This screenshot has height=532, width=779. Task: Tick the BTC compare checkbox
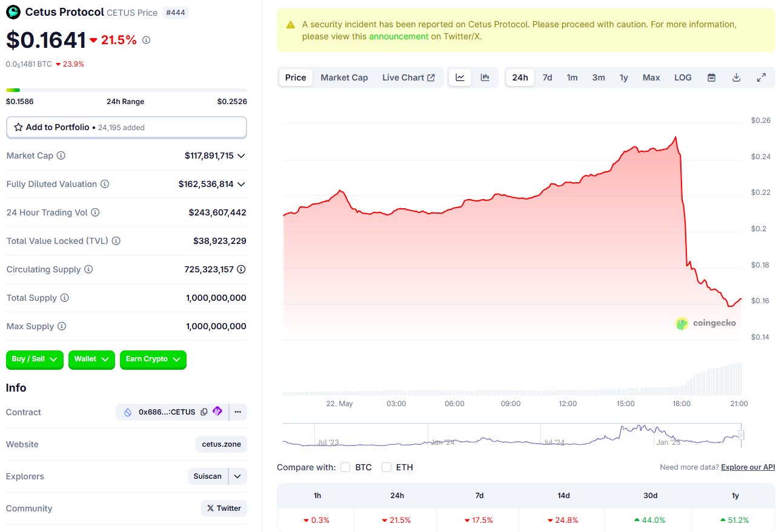click(x=345, y=467)
